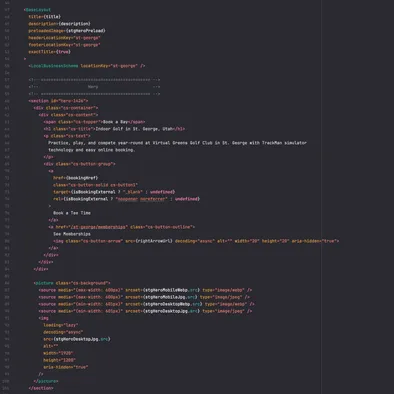Click class="cs-title" on the h1
Viewport: 394px width, 394px height.
tap(73, 129)
